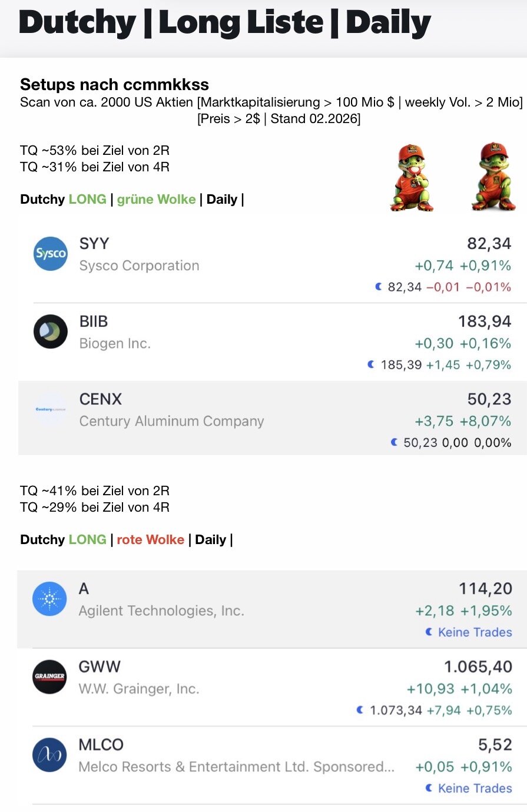527x812 pixels.
Task: Click the Melco Resorts logo icon
Action: click(x=49, y=755)
